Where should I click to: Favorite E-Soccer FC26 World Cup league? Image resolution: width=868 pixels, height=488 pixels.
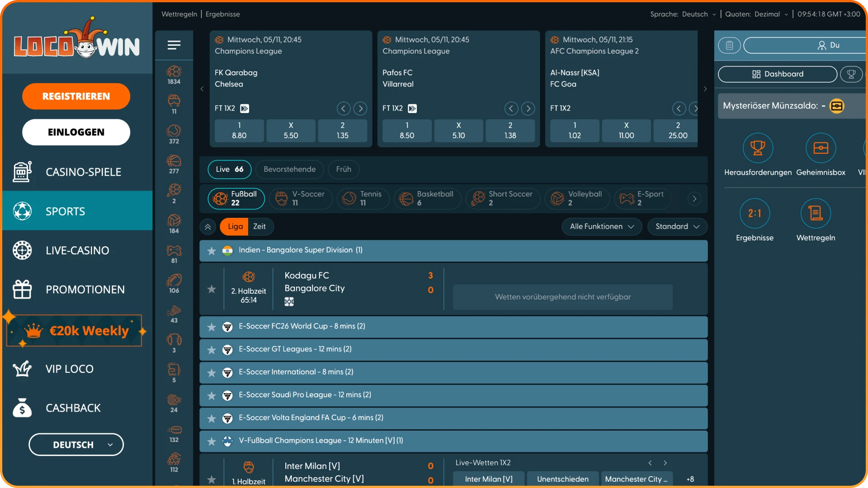tap(211, 327)
